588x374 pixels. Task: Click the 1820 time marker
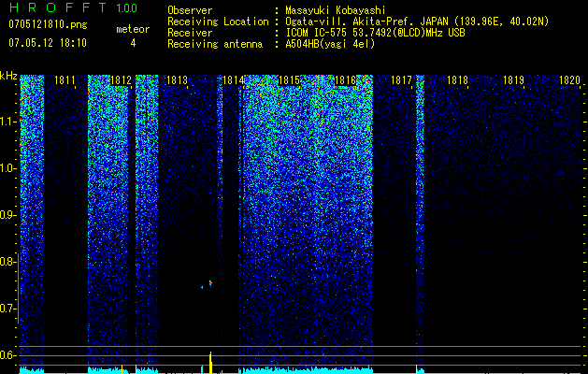point(569,80)
